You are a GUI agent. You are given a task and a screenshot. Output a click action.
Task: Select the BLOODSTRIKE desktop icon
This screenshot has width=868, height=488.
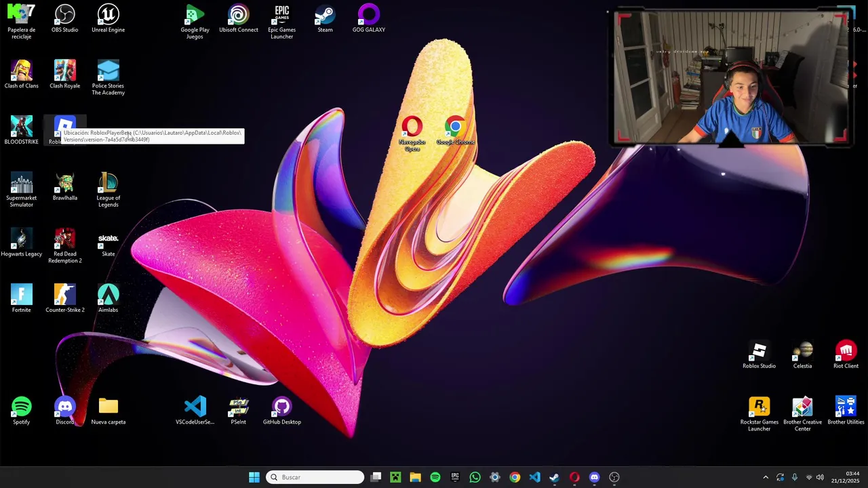coord(22,130)
